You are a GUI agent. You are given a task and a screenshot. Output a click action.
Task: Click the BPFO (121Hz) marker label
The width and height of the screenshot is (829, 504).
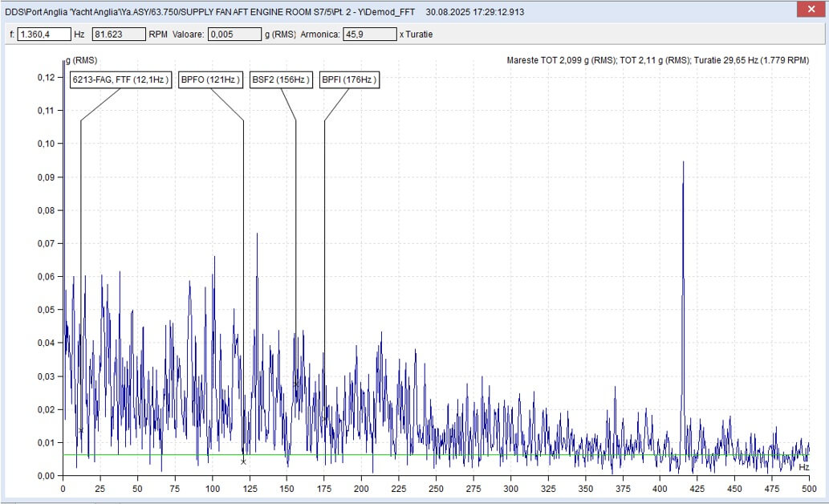[210, 80]
